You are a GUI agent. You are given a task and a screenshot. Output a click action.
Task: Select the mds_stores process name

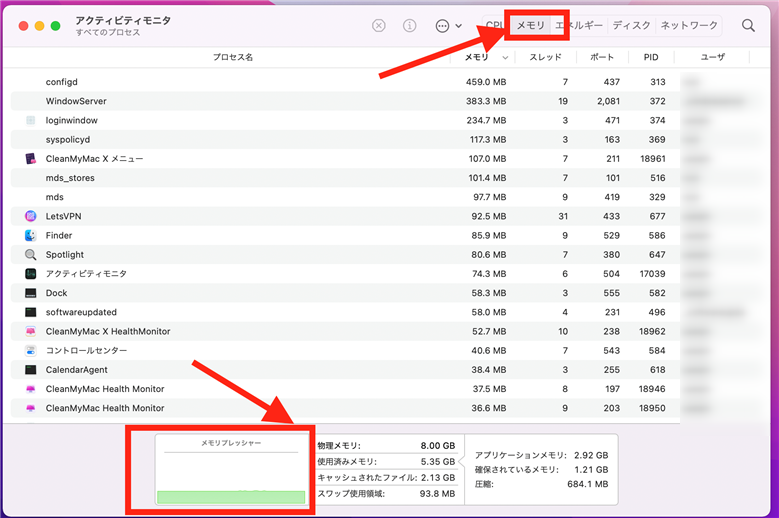point(70,178)
